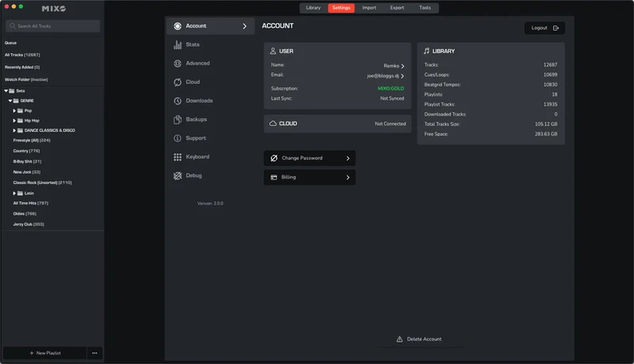Open the Keyboard grid icon
This screenshot has height=364, width=634.
click(178, 157)
